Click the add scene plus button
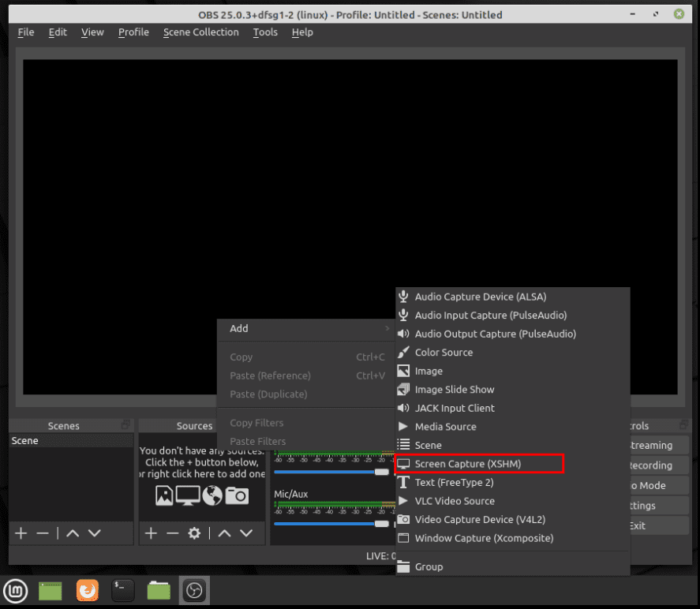Screen dimensions: 700x609 click(21, 533)
